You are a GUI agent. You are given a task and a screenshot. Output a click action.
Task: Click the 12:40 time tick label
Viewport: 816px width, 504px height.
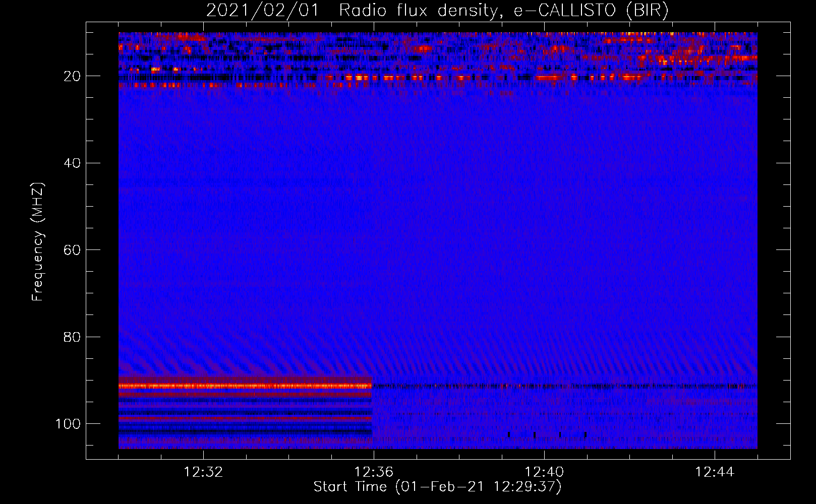pyautogui.click(x=544, y=472)
